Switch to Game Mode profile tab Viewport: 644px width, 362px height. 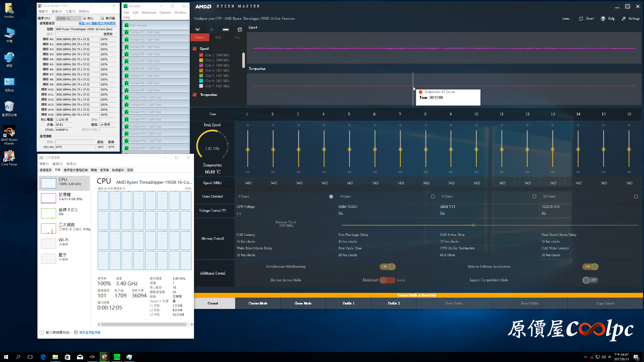click(x=303, y=303)
